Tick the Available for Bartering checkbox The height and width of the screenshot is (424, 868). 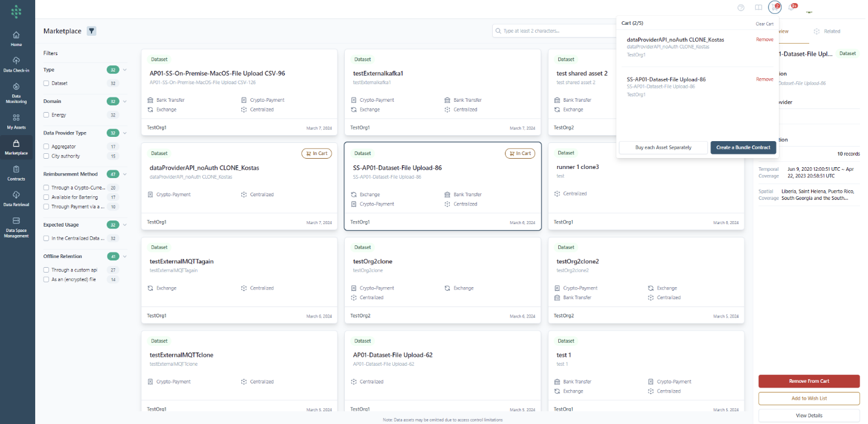(x=46, y=197)
